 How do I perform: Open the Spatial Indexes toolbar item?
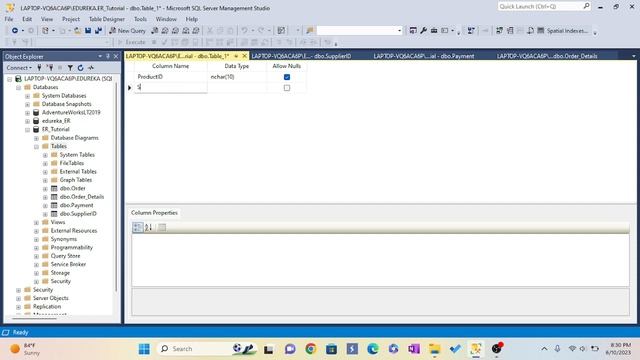(x=562, y=31)
